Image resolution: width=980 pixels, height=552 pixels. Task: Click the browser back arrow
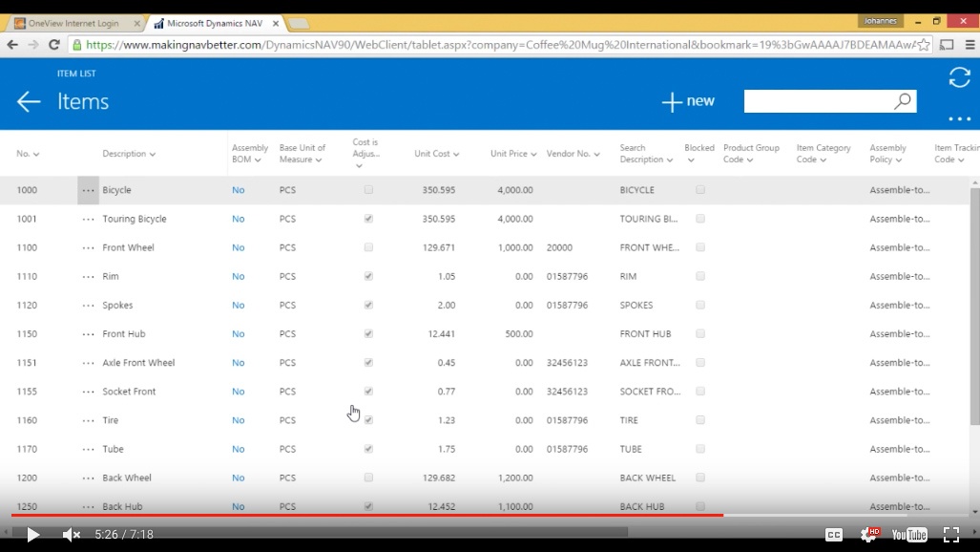tap(12, 45)
